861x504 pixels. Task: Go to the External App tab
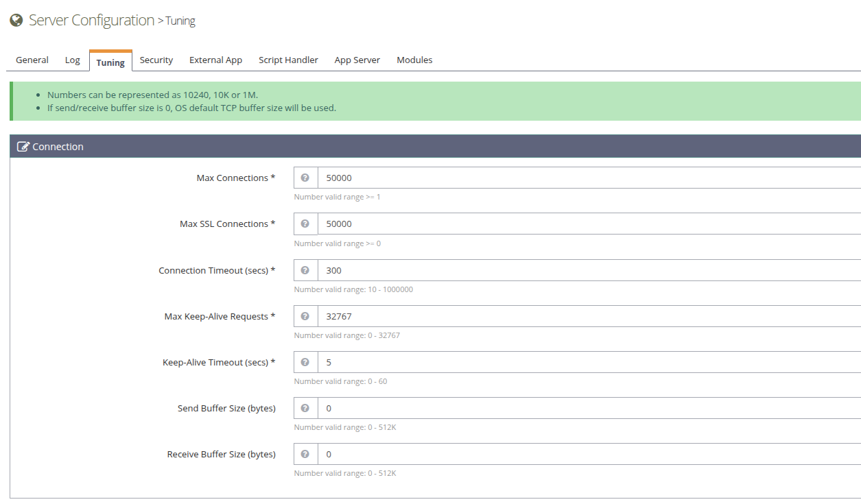pos(215,60)
